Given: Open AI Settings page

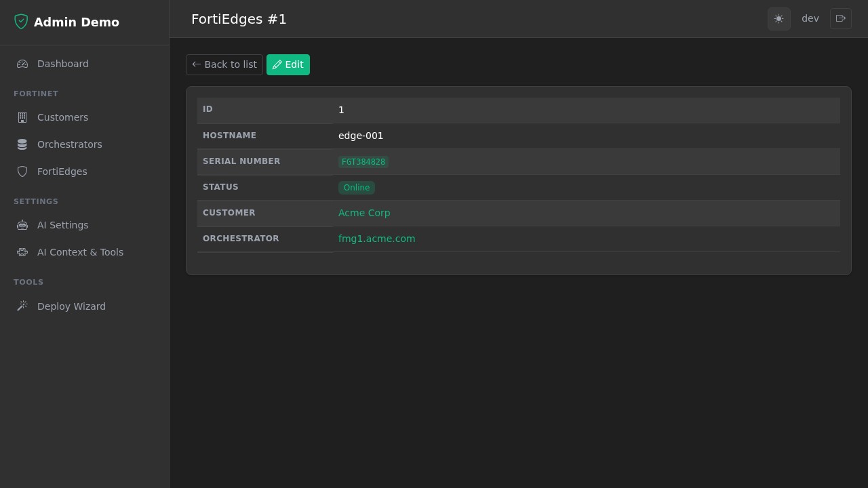Looking at the screenshot, I should click(84, 225).
